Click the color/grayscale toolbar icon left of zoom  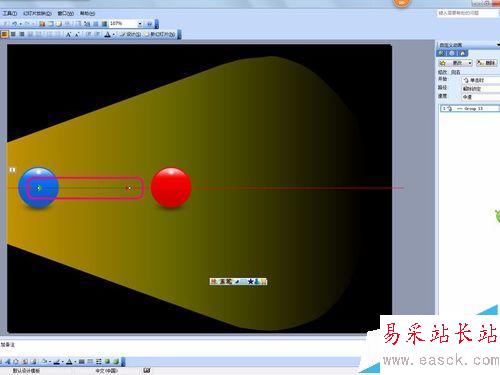coord(104,24)
